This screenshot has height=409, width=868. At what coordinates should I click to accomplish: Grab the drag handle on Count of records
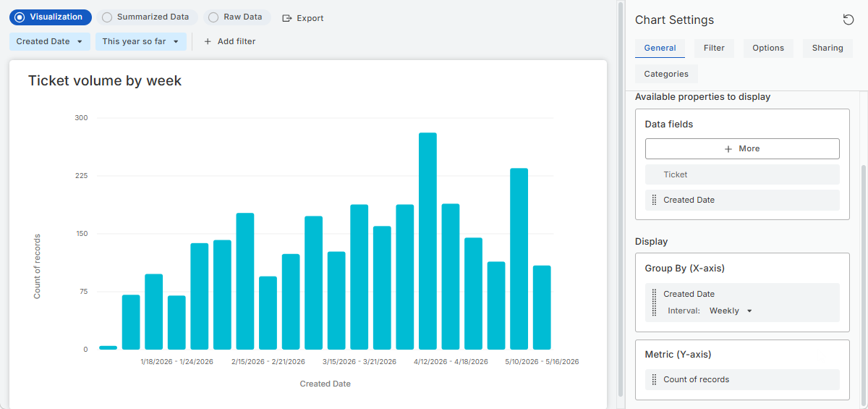click(x=654, y=379)
